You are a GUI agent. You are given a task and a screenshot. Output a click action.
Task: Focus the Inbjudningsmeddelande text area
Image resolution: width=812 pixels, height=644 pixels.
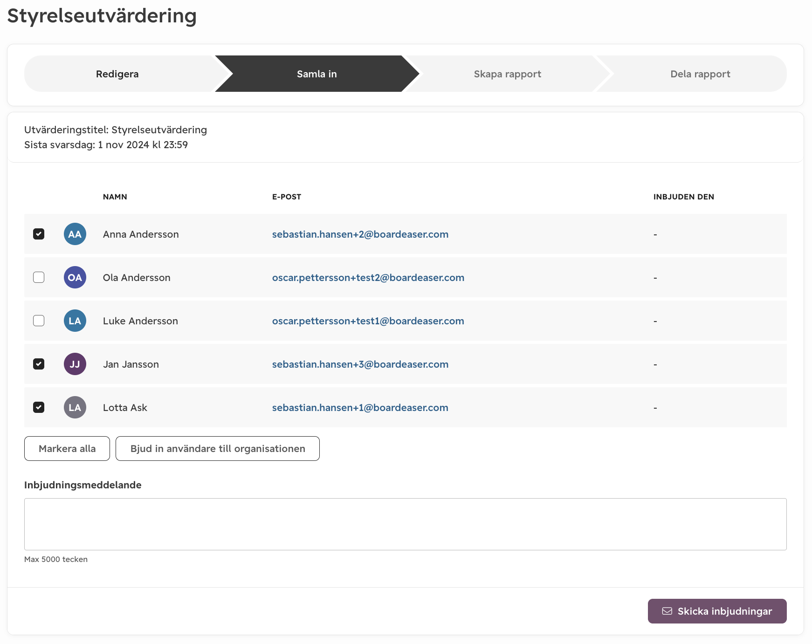(406, 524)
